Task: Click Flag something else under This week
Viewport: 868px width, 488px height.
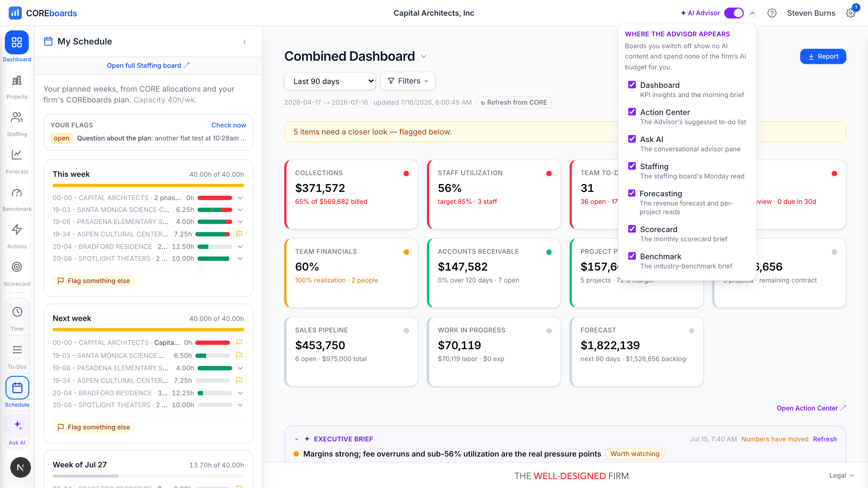Action: pyautogui.click(x=93, y=281)
